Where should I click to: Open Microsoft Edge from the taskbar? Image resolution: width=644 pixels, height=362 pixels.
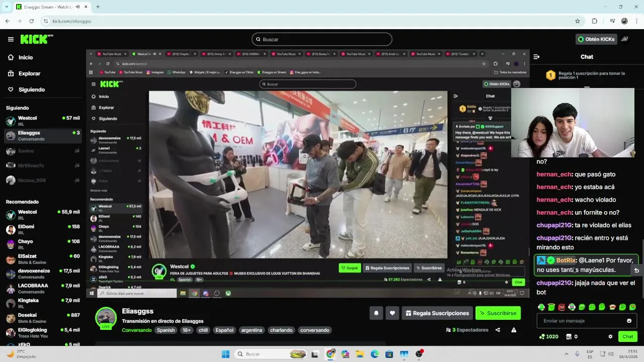(x=375, y=354)
